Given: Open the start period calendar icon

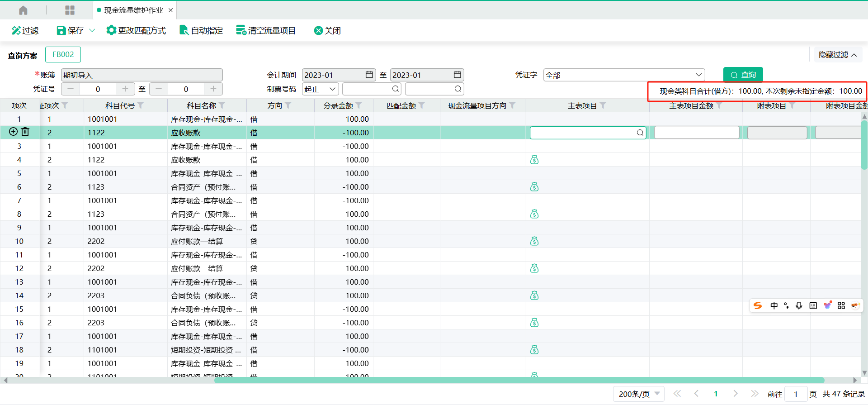Looking at the screenshot, I should 369,75.
